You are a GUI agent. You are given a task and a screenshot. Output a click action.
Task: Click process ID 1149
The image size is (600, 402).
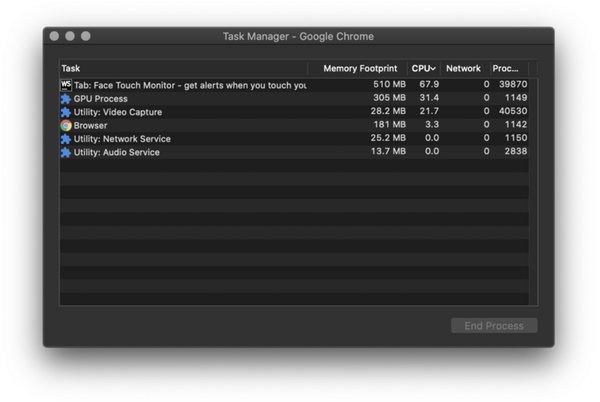pyautogui.click(x=516, y=98)
